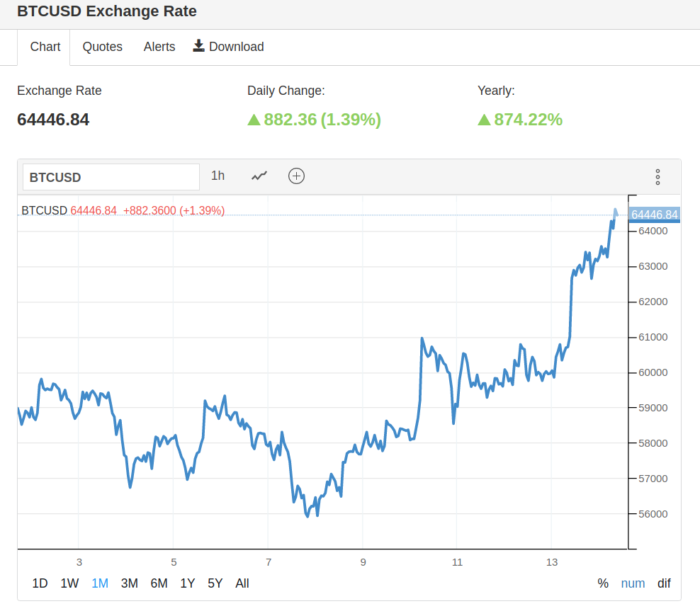Toggle percent (%) scale mode
The width and height of the screenshot is (700, 611).
tap(603, 583)
